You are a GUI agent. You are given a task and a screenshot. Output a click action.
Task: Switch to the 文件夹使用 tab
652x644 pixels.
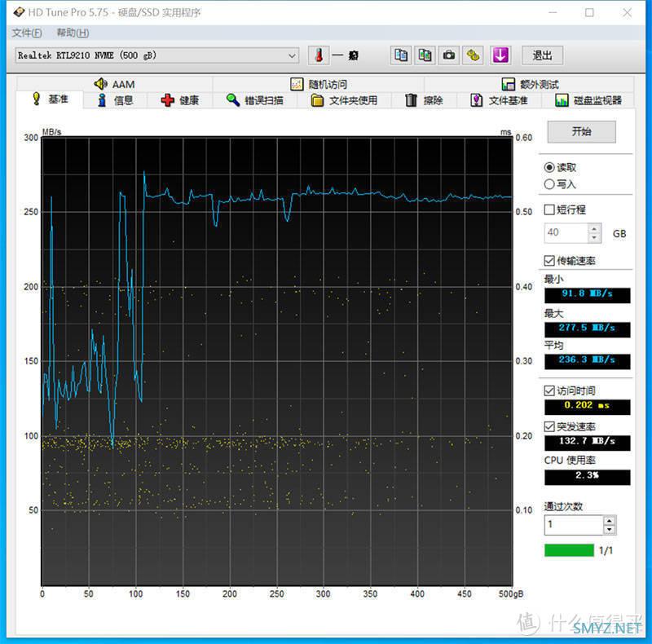click(344, 100)
